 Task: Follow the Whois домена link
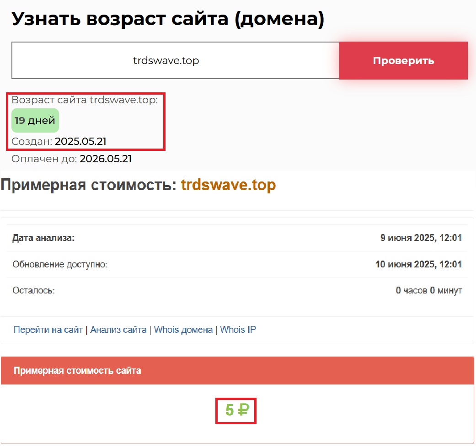(x=183, y=330)
